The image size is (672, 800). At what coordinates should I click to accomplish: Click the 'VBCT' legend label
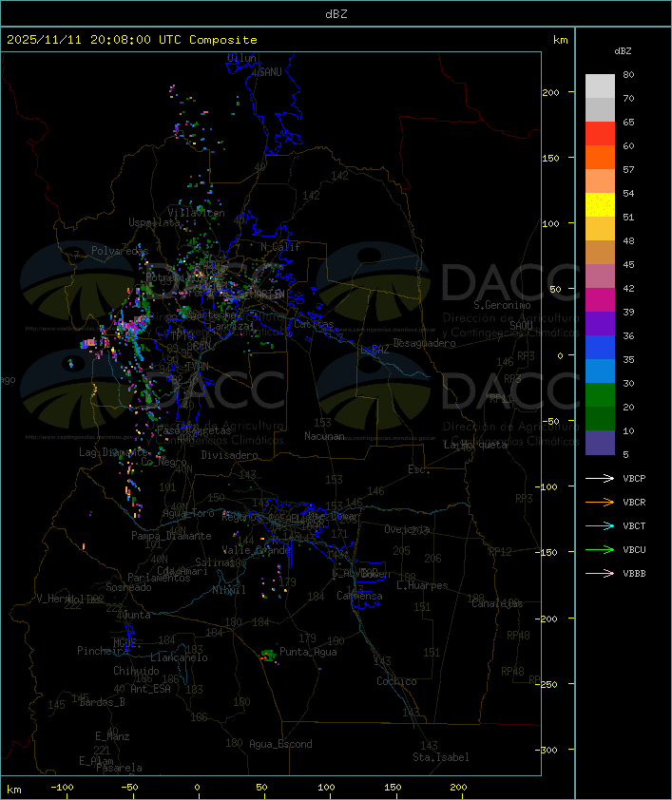point(634,526)
